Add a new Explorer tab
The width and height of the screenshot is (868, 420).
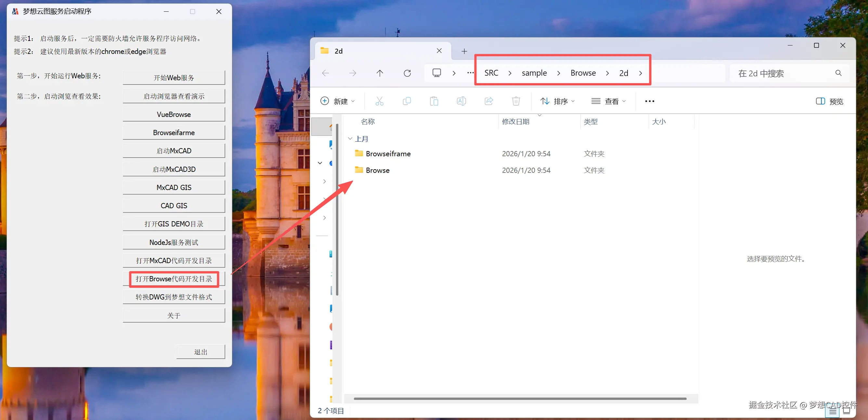coord(464,51)
